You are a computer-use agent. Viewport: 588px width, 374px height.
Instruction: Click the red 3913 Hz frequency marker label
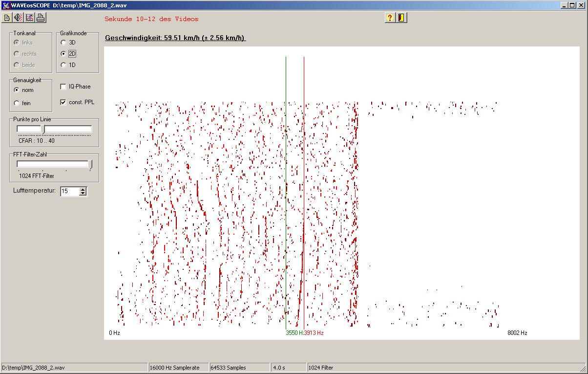pyautogui.click(x=314, y=333)
